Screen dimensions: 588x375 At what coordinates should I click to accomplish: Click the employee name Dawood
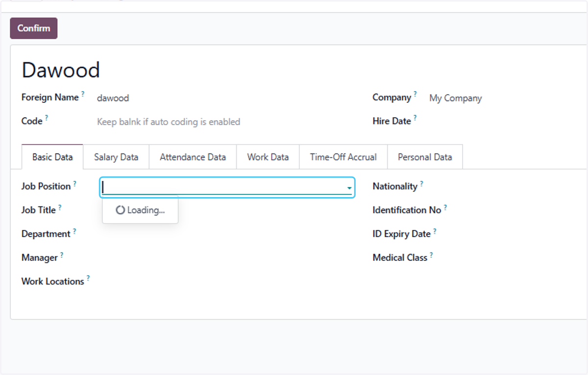[x=61, y=70]
